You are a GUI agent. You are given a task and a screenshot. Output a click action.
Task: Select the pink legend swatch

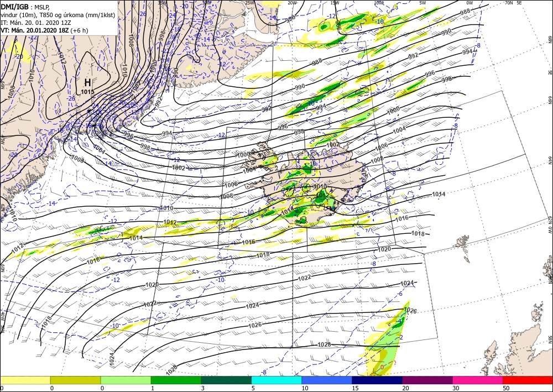click(x=478, y=380)
